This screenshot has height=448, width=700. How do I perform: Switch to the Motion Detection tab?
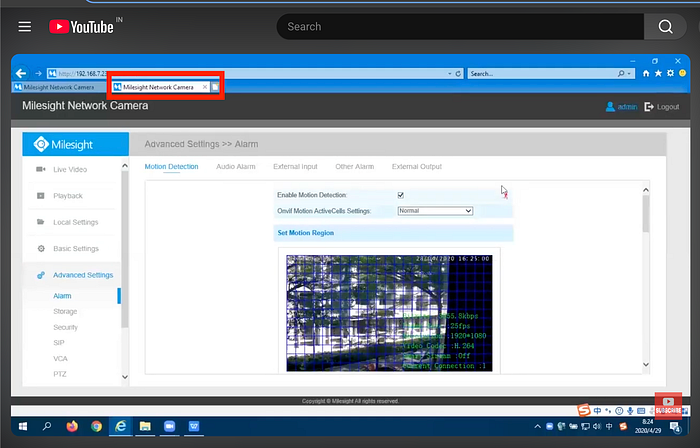point(171,166)
